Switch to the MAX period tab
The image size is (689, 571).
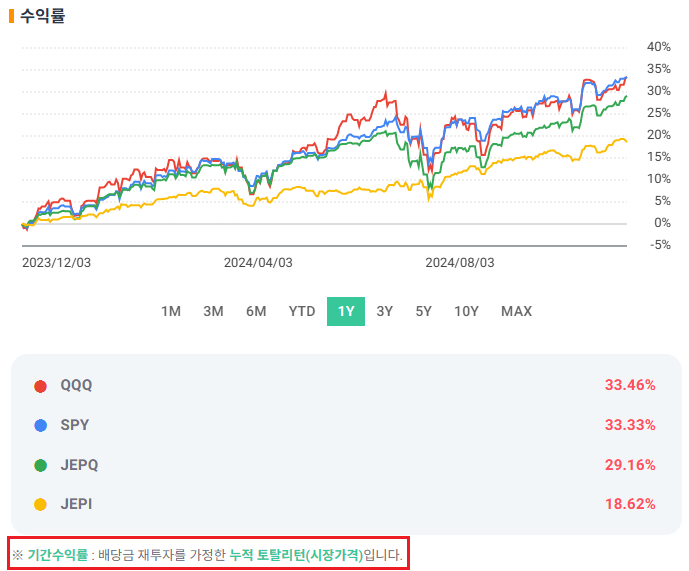[516, 311]
